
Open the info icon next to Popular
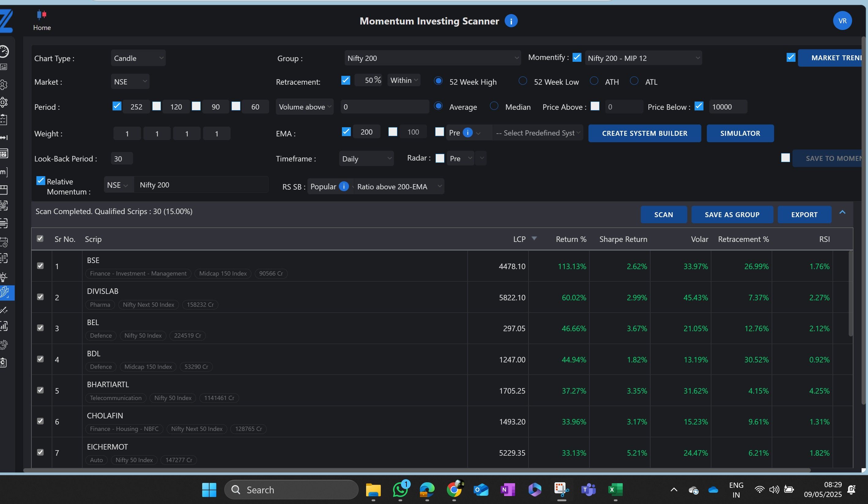(344, 186)
